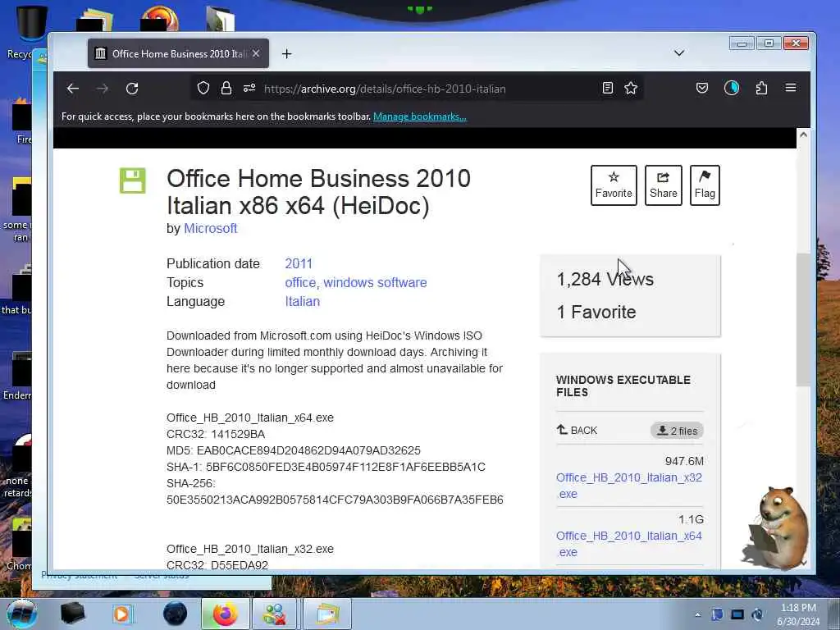The image size is (840, 630).
Task: Open the file explorer folder taskbar icon
Action: pyautogui.click(x=327, y=614)
